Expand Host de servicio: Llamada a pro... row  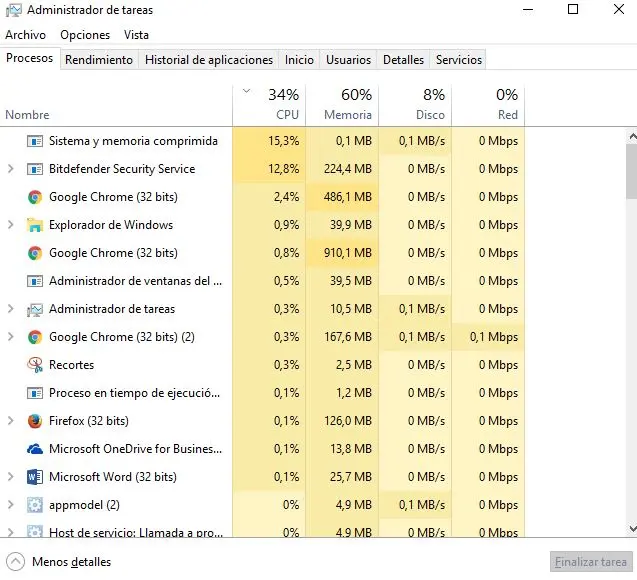(11, 532)
